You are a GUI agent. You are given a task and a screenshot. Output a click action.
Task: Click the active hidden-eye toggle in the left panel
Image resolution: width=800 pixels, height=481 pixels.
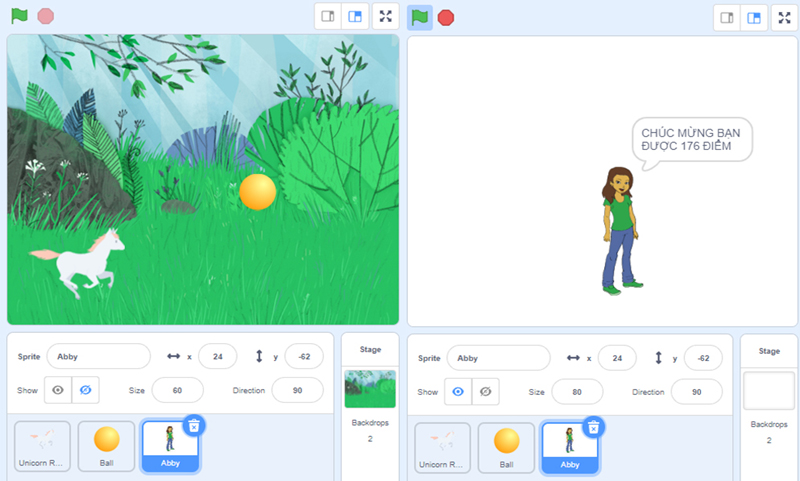(x=85, y=390)
